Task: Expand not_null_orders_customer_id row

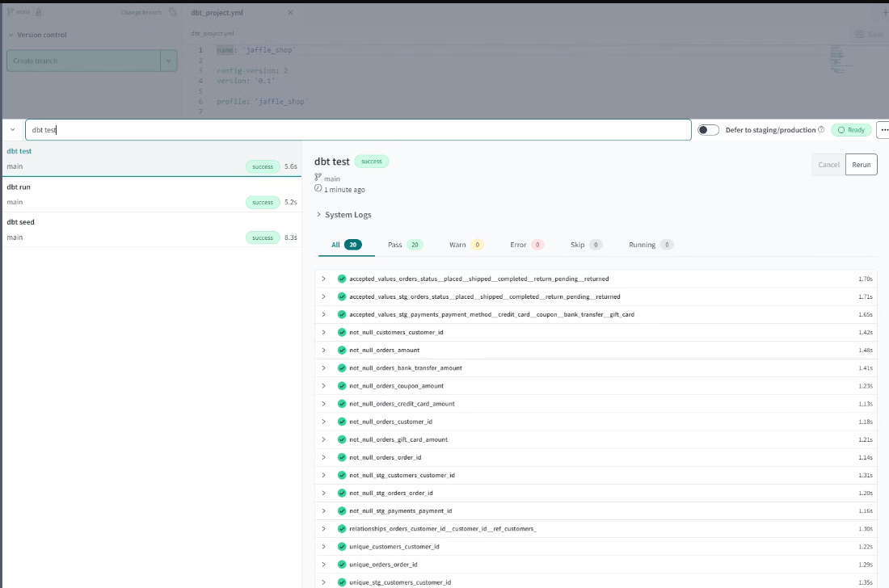Action: [x=324, y=422]
